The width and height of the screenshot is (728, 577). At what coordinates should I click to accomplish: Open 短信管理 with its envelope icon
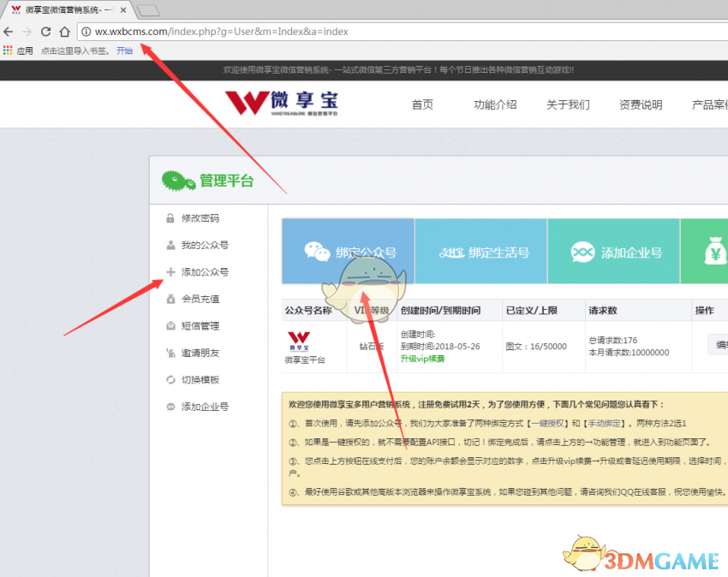tap(170, 325)
